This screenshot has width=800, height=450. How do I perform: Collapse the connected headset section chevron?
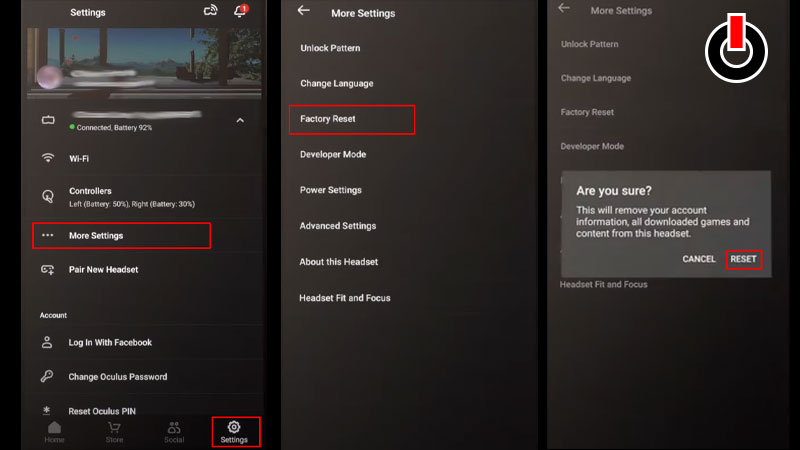[240, 120]
